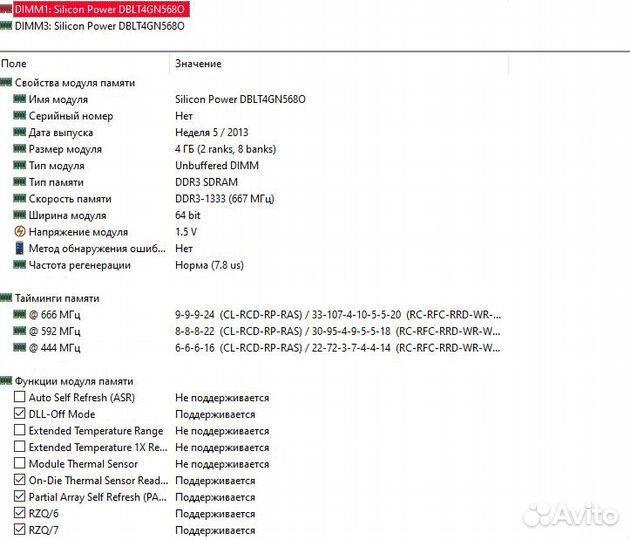Select value Норма (7.8 us)

209,265
